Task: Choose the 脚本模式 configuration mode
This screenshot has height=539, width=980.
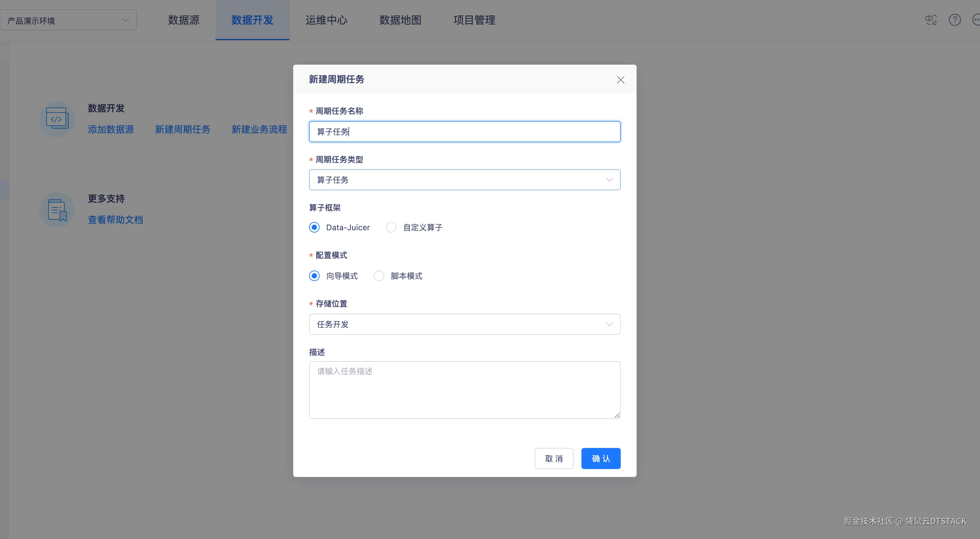Action: 379,275
